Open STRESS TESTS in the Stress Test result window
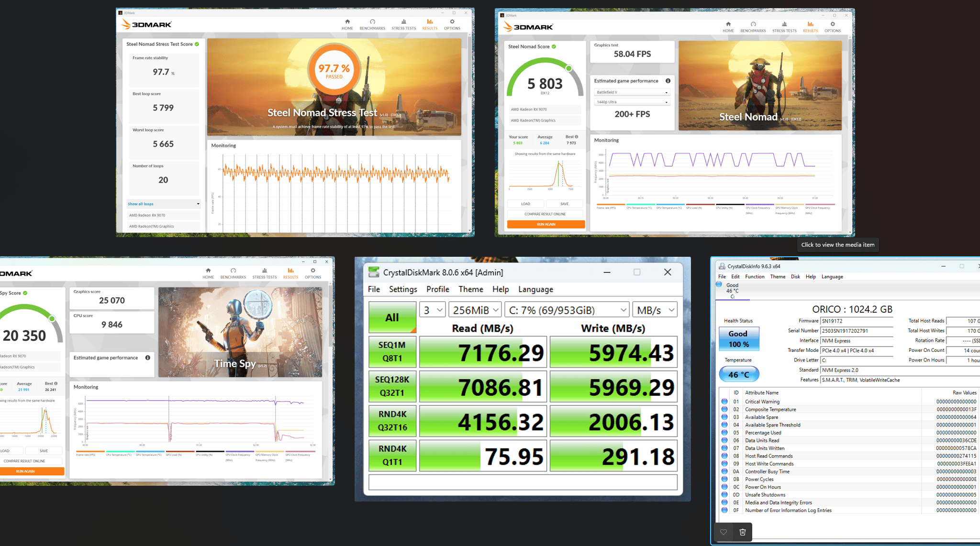This screenshot has width=980, height=546. point(404,24)
